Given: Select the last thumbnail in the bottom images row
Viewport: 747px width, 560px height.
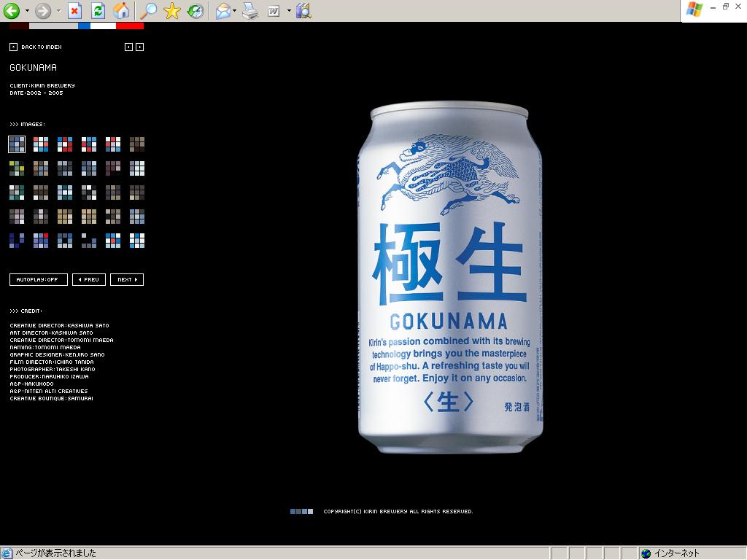Looking at the screenshot, I should point(137,241).
